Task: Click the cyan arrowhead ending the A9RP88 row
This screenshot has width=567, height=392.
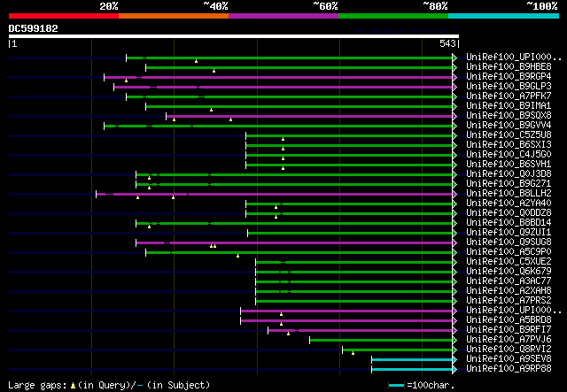Action: coord(454,370)
